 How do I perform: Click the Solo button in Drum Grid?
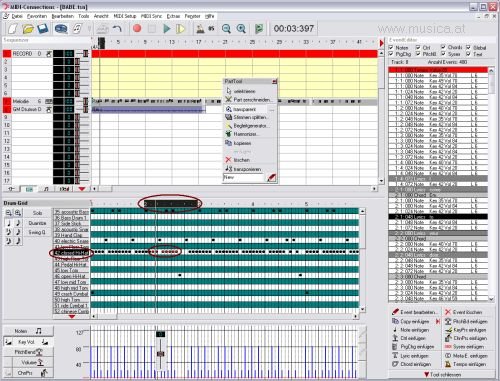pos(37,213)
